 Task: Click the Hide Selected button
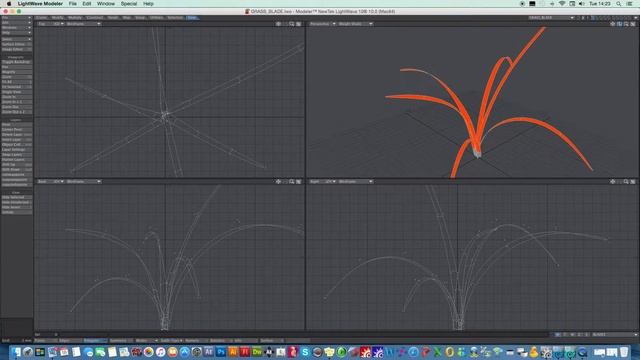click(x=16, y=197)
